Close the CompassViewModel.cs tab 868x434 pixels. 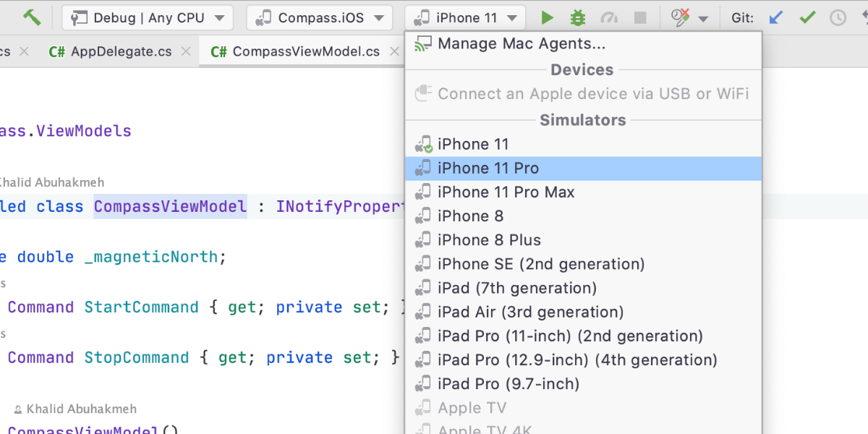[x=394, y=51]
